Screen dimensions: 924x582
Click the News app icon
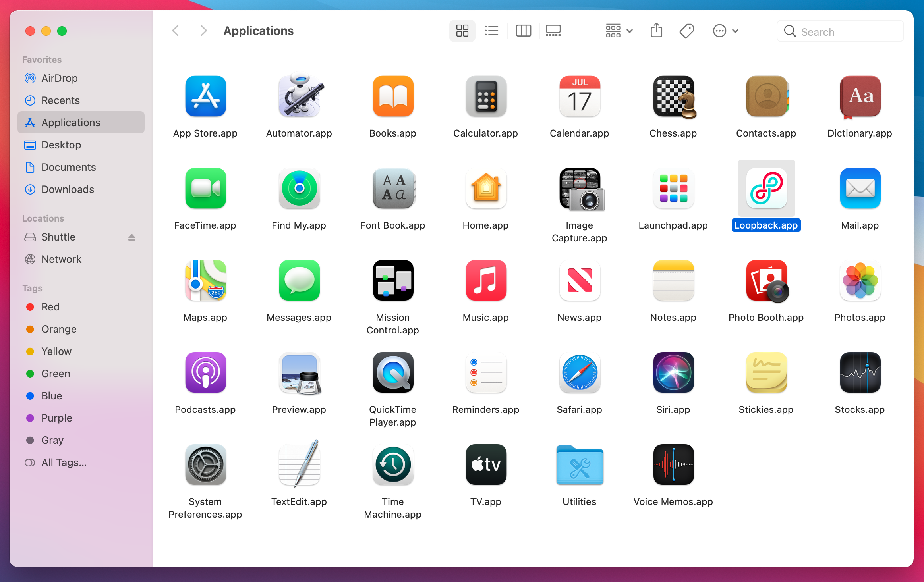coord(580,280)
